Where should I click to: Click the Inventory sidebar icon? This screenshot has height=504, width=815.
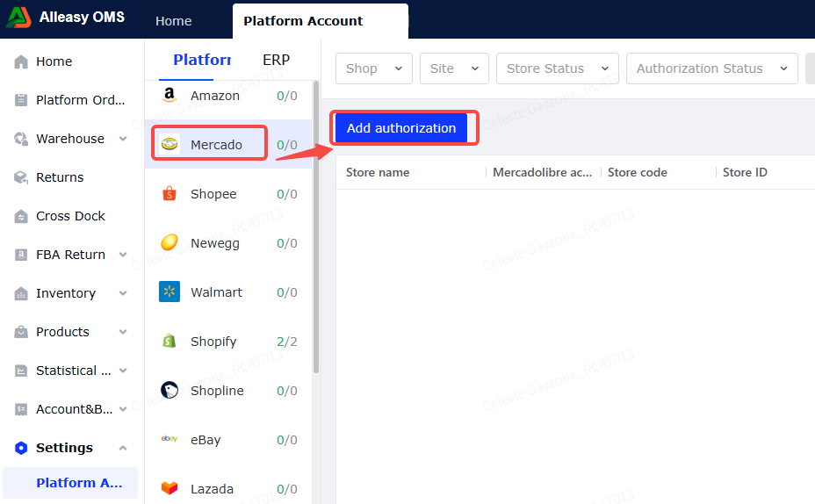[x=21, y=293]
